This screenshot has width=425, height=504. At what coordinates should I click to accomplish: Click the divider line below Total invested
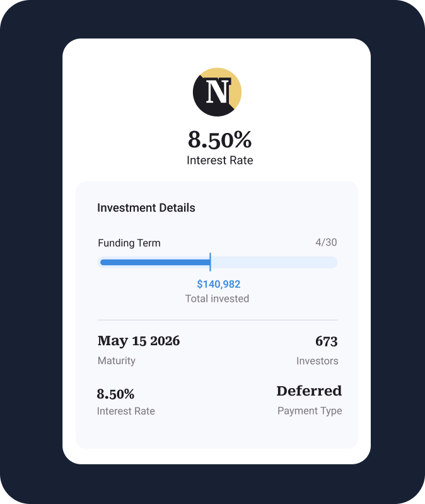(x=218, y=320)
